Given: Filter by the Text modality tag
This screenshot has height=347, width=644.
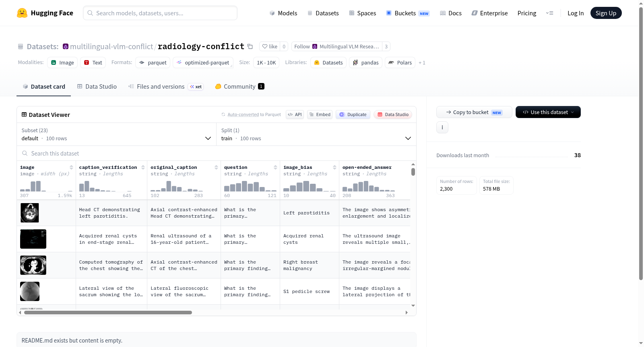Looking at the screenshot, I should tap(93, 62).
